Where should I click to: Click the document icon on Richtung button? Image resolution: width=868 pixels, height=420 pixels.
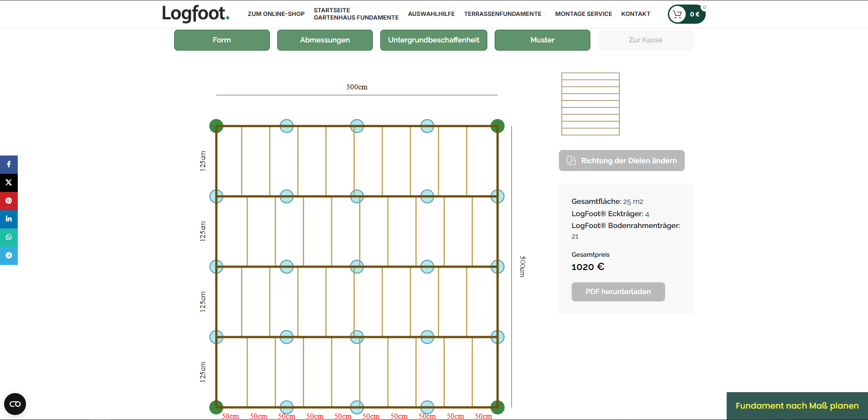click(571, 161)
